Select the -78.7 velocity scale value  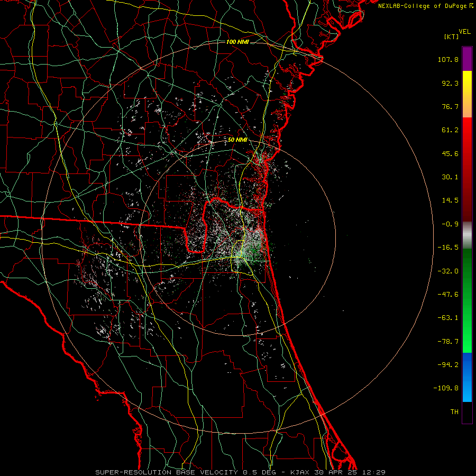click(448, 342)
